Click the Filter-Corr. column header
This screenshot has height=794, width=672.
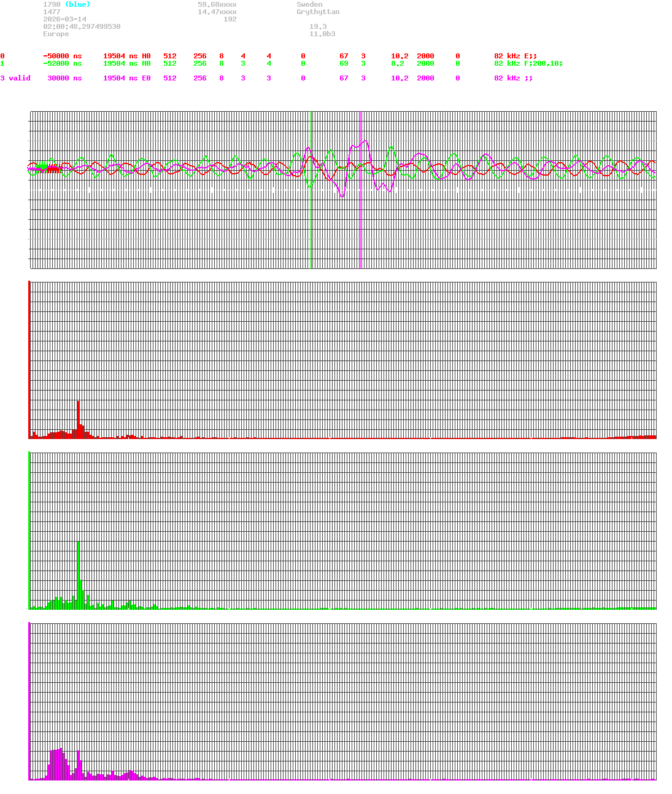[112, 49]
